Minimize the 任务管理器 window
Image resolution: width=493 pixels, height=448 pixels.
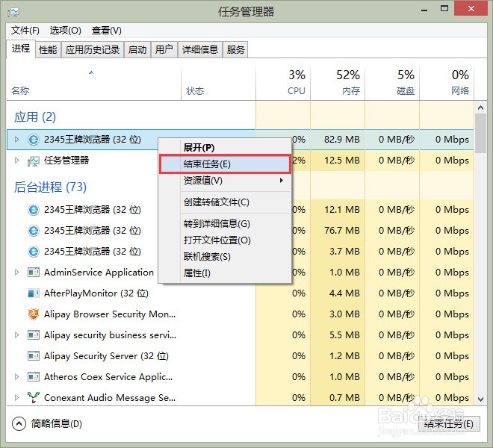coord(424,10)
